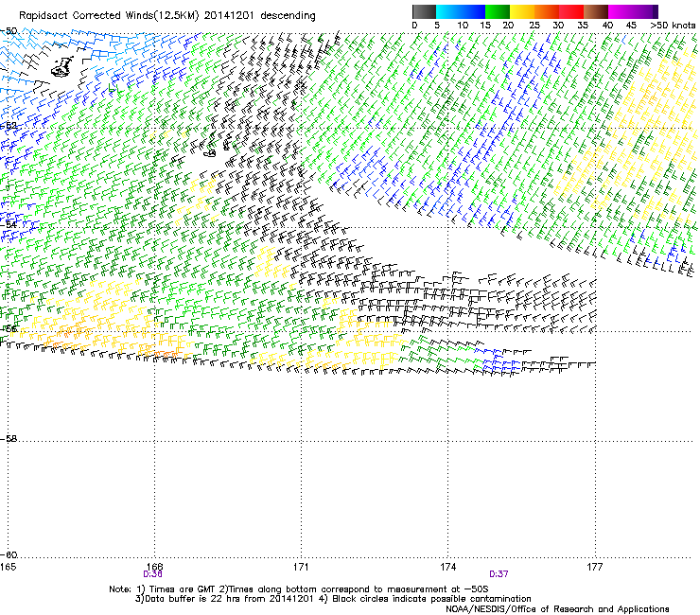700x615 pixels.
Task: Click the '10' legend scale label
Action: 463,26
